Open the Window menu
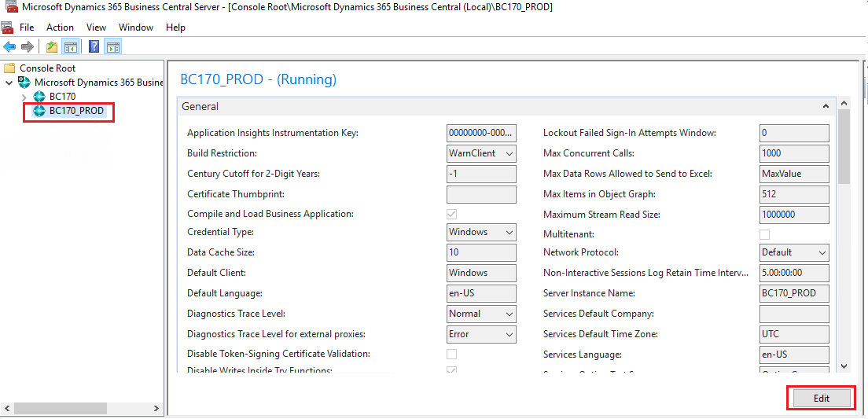Image resolution: width=868 pixels, height=419 pixels. point(136,28)
